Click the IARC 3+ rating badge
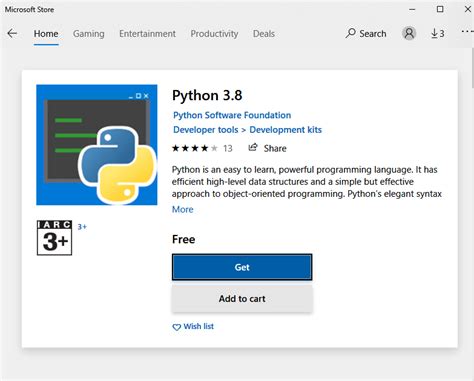Viewport: 474px width, 381px height. [x=54, y=238]
